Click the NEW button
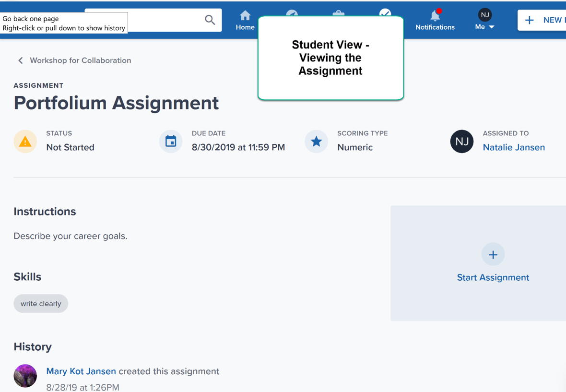 (542, 20)
